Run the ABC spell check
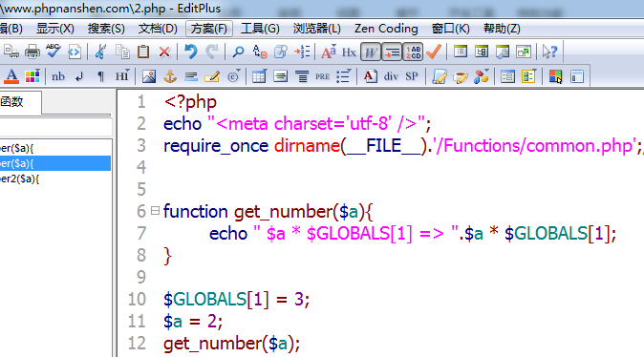644x357 pixels. (x=54, y=52)
